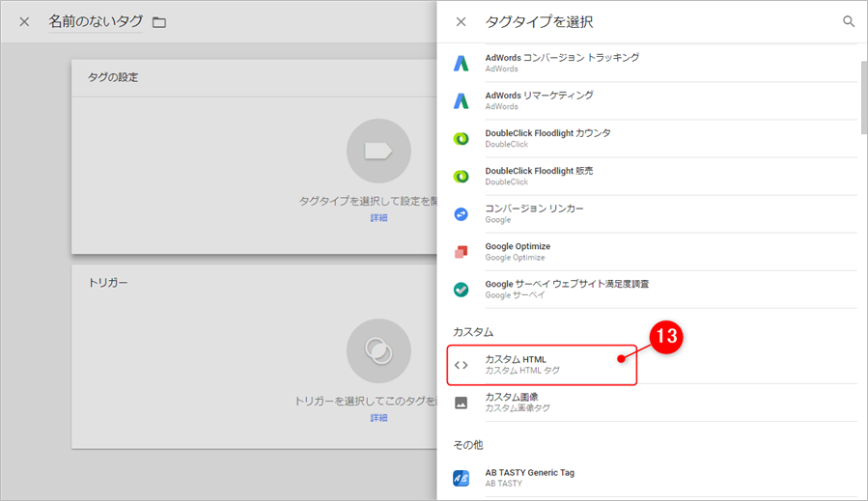The width and height of the screenshot is (868, 501).
Task: Open tag type search magnifier icon
Action: [x=848, y=21]
